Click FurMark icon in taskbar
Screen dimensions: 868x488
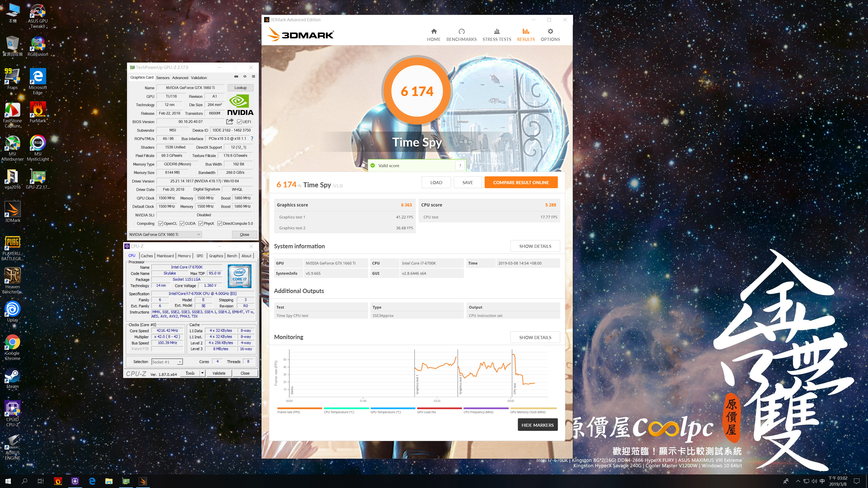click(x=58, y=481)
